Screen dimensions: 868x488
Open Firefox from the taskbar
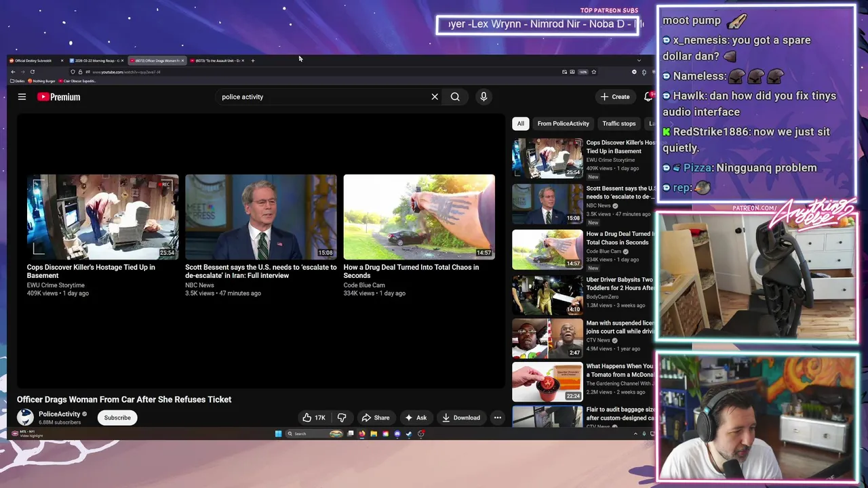362,434
